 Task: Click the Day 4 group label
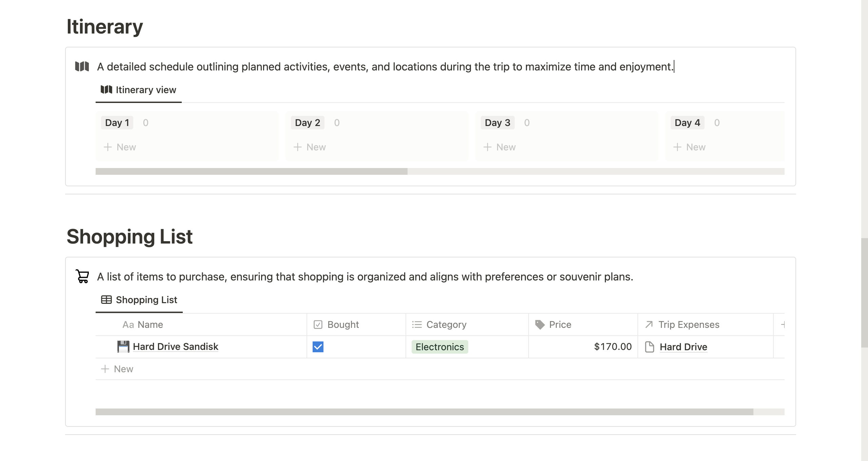(687, 123)
